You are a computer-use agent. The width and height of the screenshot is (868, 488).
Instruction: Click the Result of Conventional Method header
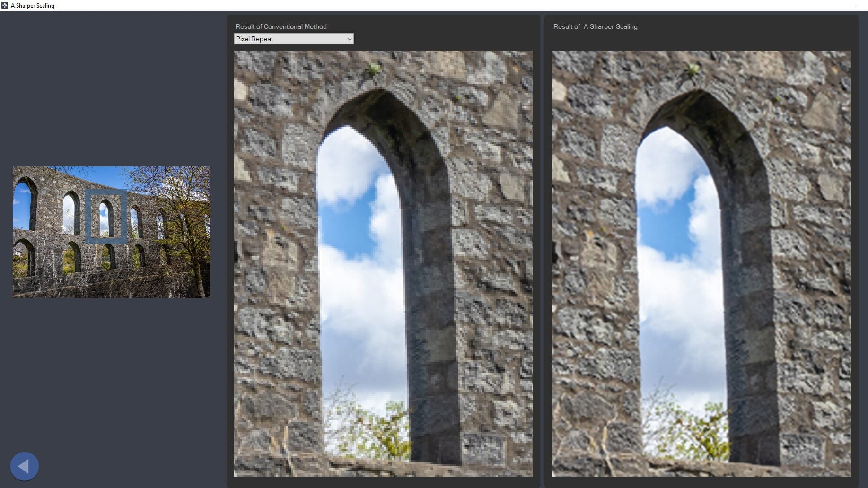281,26
